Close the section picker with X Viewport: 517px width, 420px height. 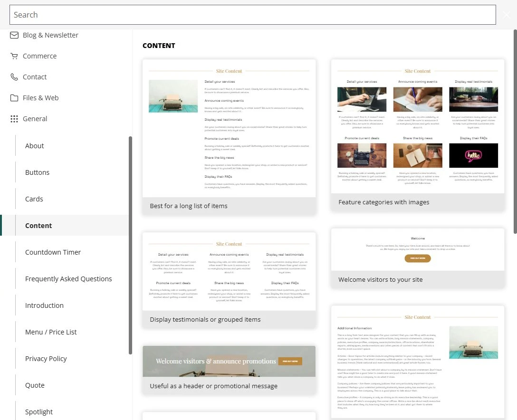click(507, 15)
